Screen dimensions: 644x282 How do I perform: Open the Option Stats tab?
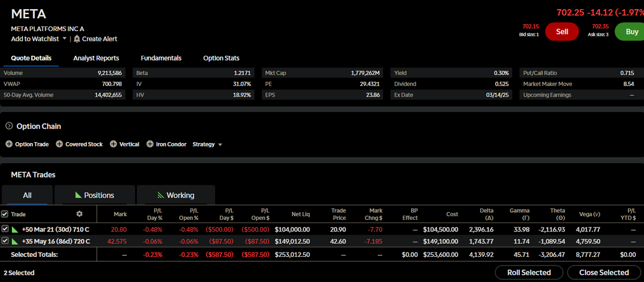tap(221, 58)
